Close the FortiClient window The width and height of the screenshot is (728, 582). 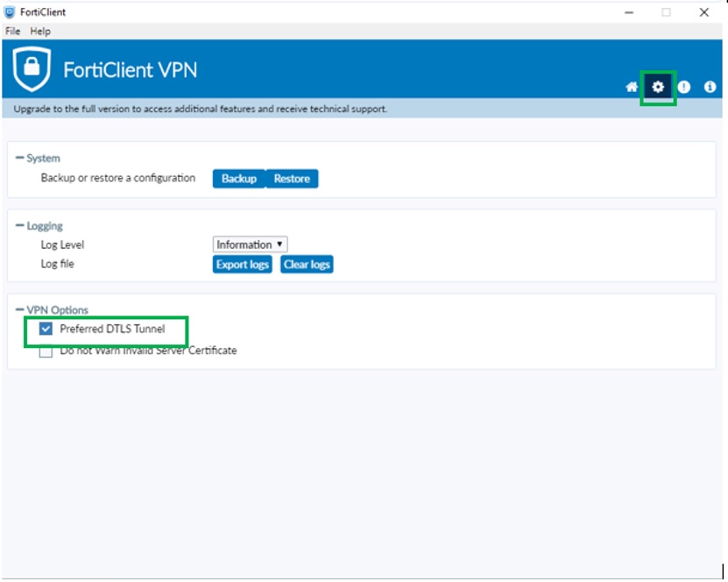point(703,12)
